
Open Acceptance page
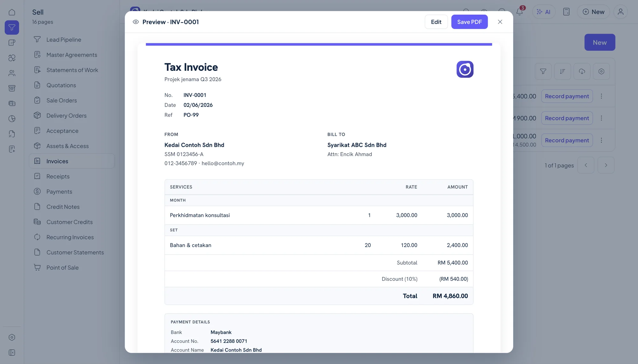[x=72, y=131]
